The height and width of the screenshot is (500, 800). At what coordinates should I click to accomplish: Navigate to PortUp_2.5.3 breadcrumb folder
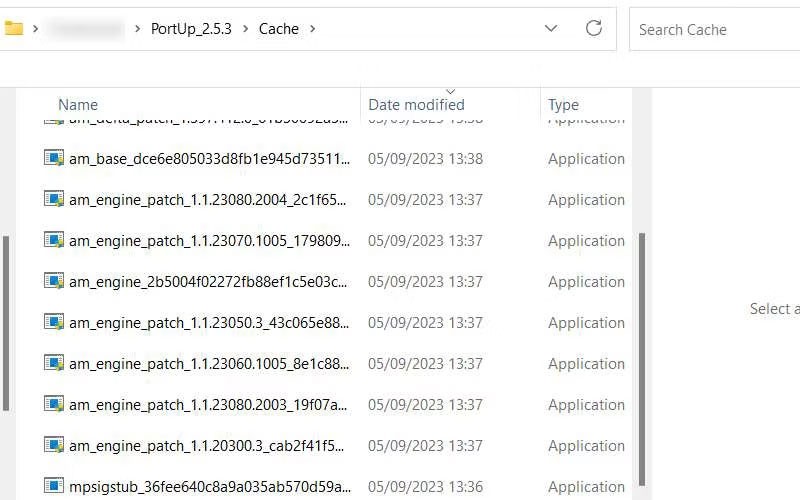[191, 29]
